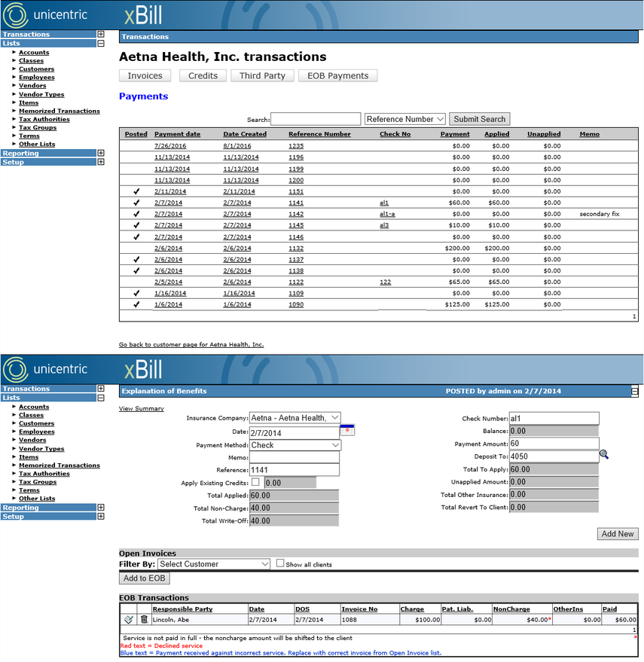Click the Submit Search button
This screenshot has width=644, height=662.
(x=479, y=119)
